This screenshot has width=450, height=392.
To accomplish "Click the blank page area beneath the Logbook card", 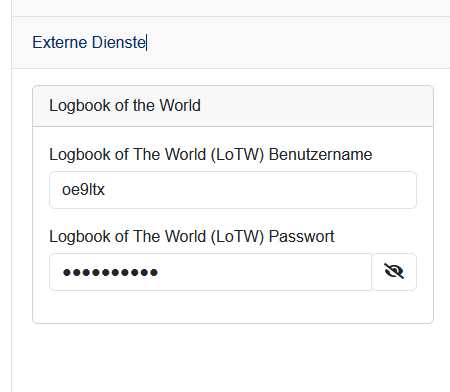I will (x=231, y=358).
